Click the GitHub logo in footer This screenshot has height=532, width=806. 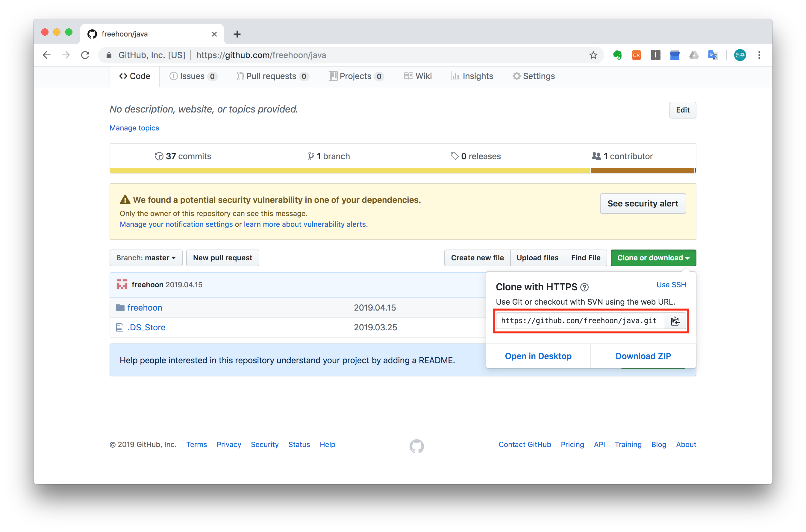click(416, 446)
